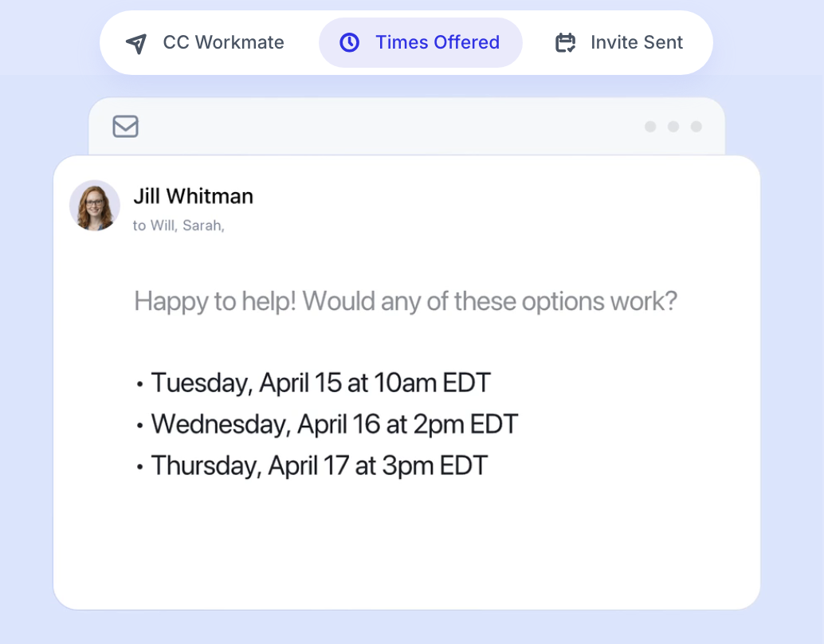
Task: Click the email window header bar
Action: (x=406, y=127)
